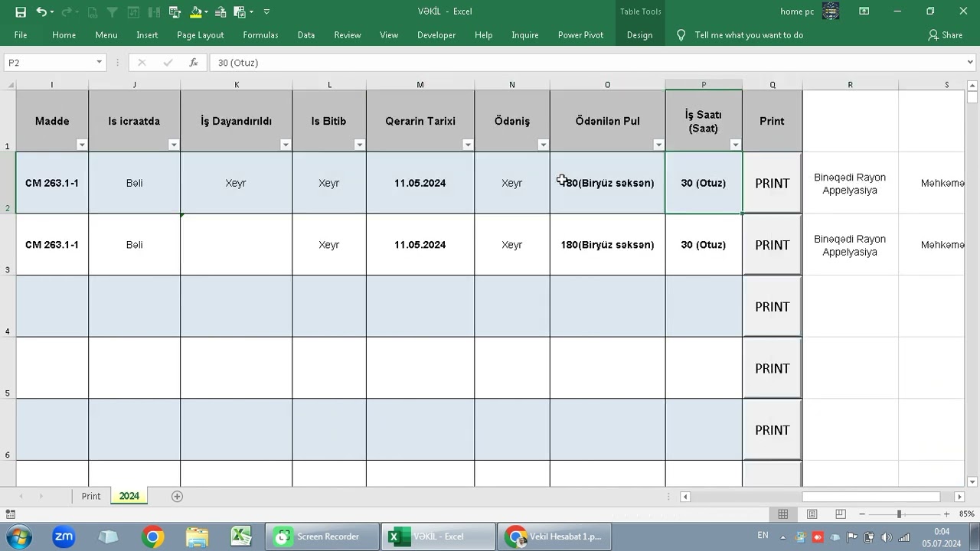Click the Share button

click(946, 35)
